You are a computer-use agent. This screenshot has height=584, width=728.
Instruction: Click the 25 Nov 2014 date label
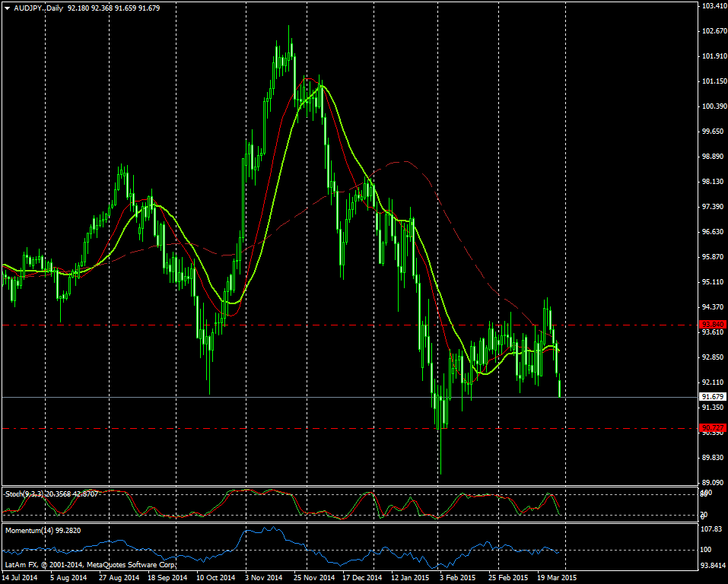pyautogui.click(x=316, y=577)
